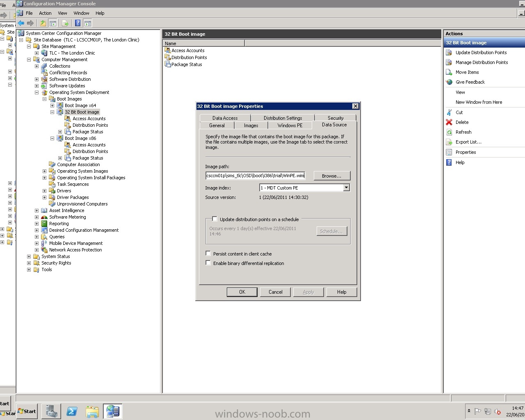Expand the Software Updates node
Viewport: 525px width, 420px height.
[37, 86]
